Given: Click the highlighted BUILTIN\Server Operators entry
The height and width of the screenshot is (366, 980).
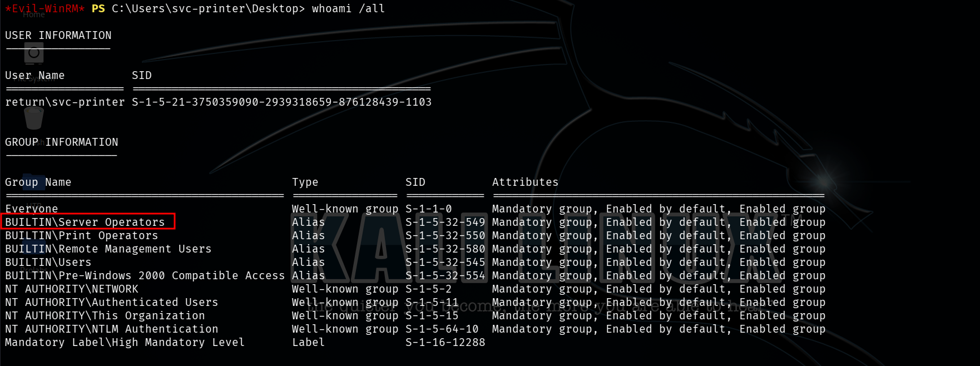Looking at the screenshot, I should 85,222.
